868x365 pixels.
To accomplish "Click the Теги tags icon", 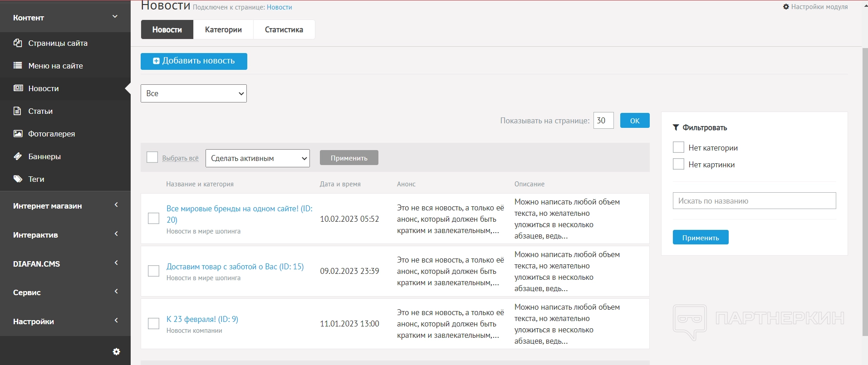I will coord(18,179).
